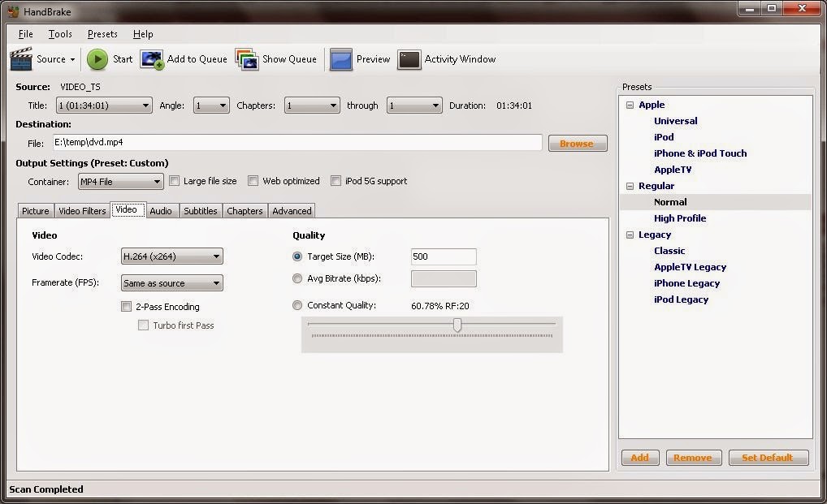Open the Framerate (FPS) dropdown
The width and height of the screenshot is (827, 504).
click(x=172, y=282)
